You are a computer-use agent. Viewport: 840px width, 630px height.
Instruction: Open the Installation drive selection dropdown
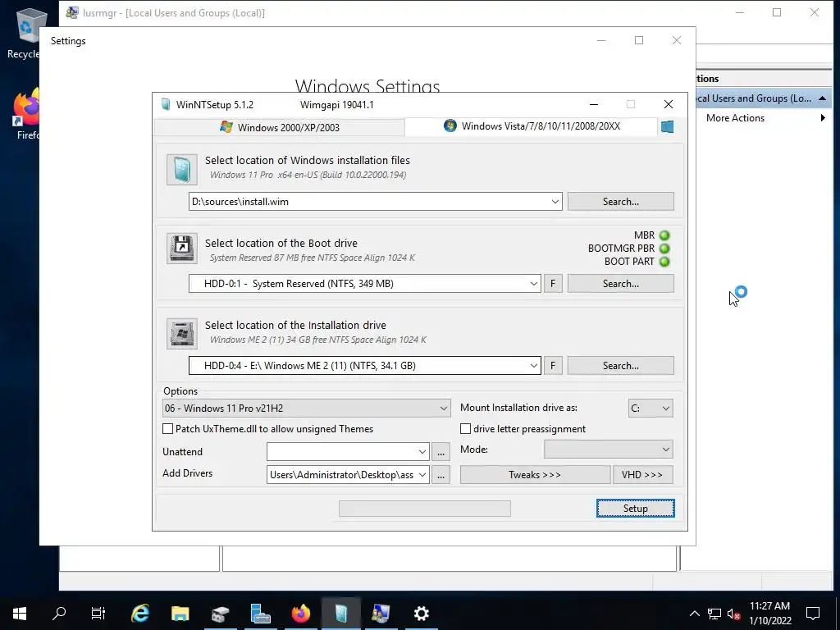tap(533, 366)
